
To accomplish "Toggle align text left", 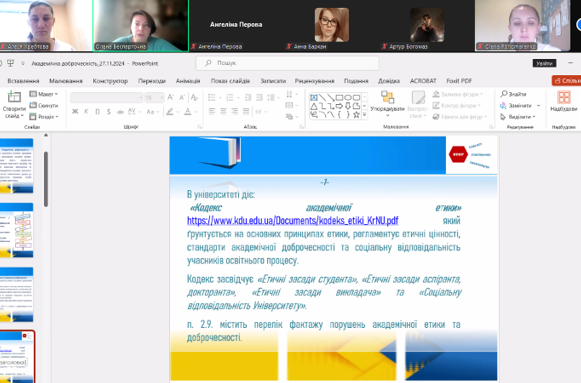I will [x=212, y=111].
